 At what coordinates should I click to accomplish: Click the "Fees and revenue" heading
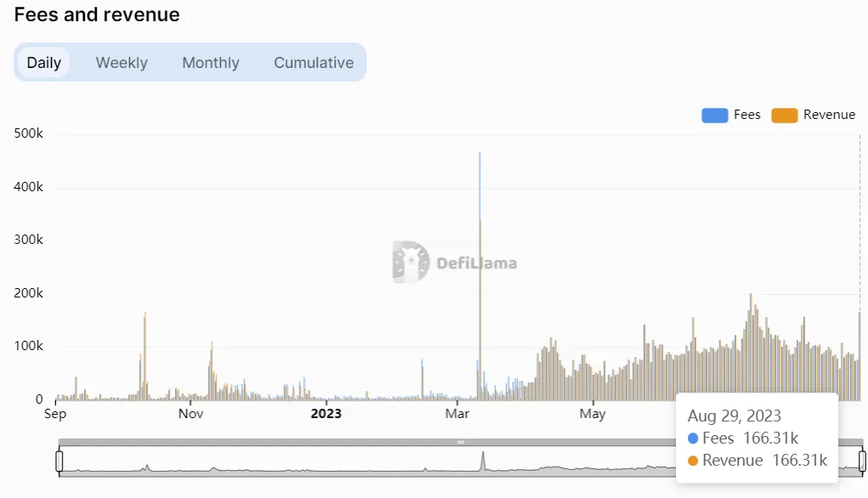pyautogui.click(x=97, y=14)
